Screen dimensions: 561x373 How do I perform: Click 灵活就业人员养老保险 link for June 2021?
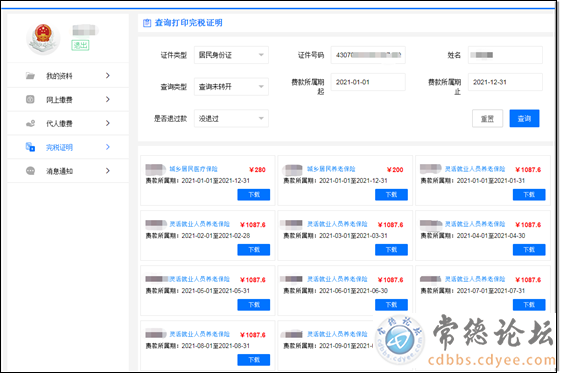point(337,279)
